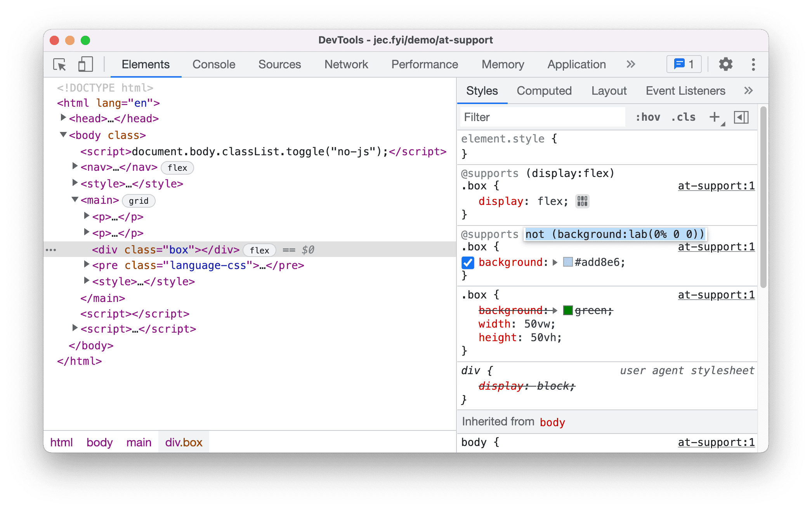Viewport: 812px width, 510px height.
Task: Expand the nav element tree item
Action: (x=71, y=167)
